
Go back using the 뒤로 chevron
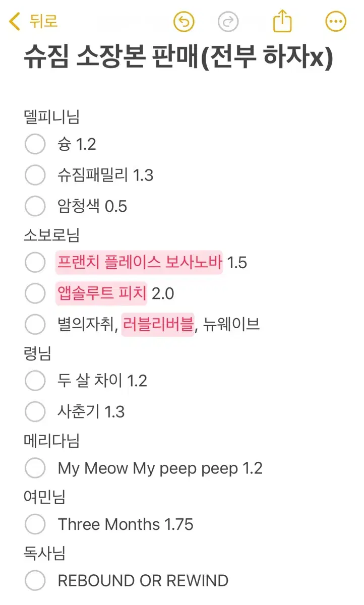(33, 21)
